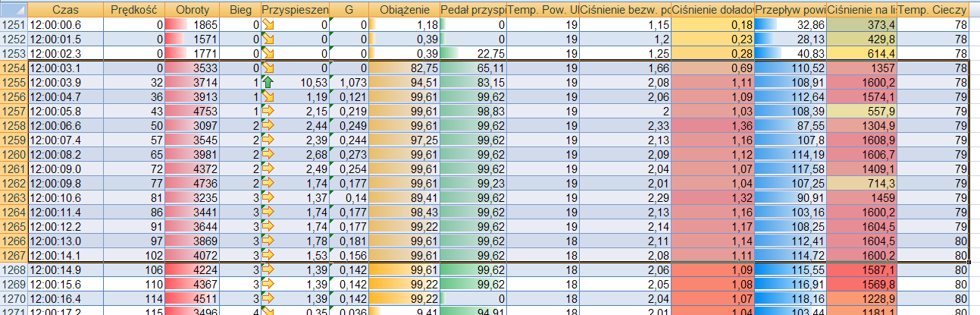Click the Obroty cell with value 4753

click(x=193, y=111)
